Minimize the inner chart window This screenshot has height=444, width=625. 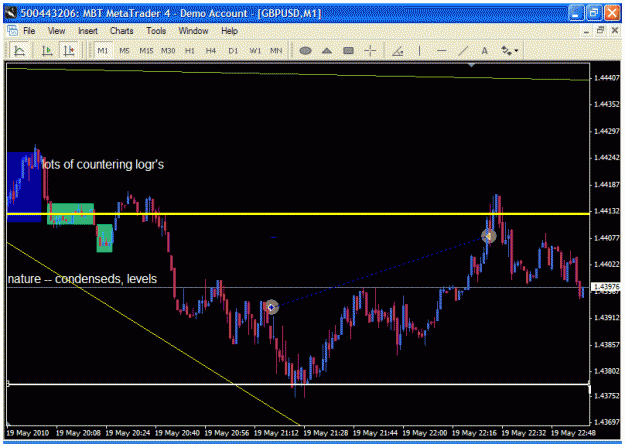click(x=586, y=31)
